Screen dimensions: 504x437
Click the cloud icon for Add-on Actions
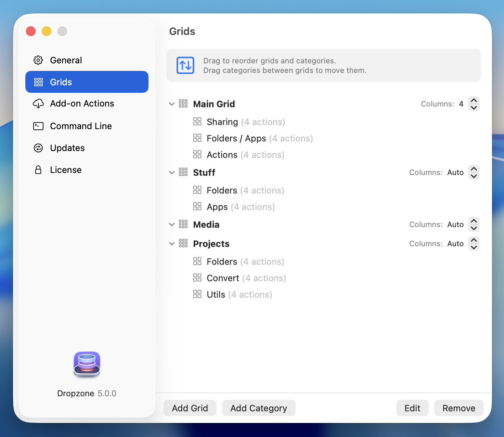[38, 104]
